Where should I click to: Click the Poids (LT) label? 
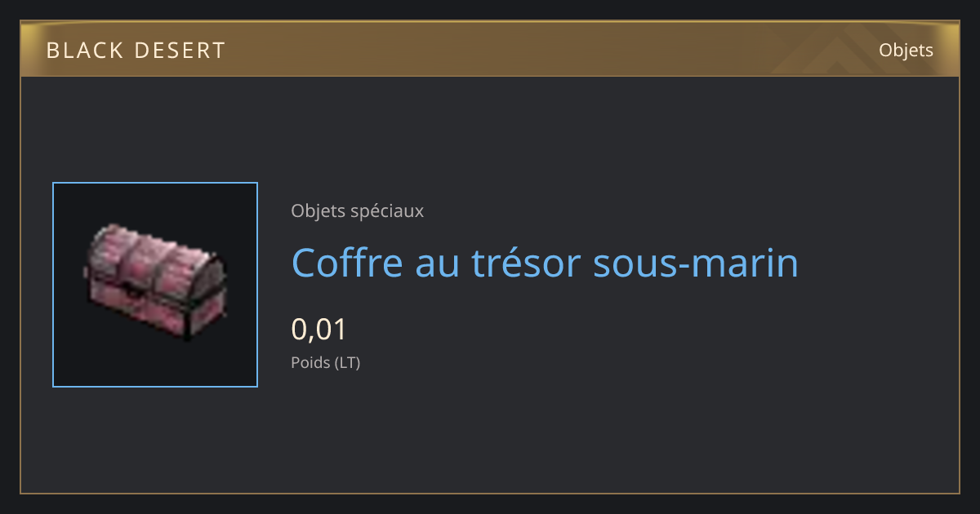[x=325, y=363]
